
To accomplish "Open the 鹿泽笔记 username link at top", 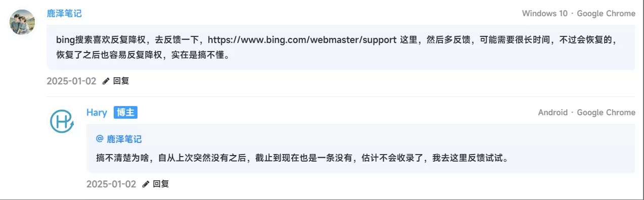I will [64, 14].
